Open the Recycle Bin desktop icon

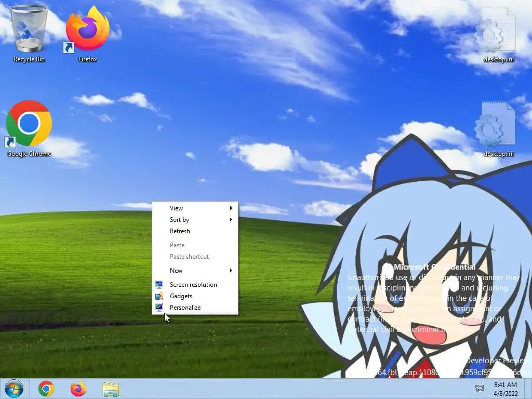29,33
